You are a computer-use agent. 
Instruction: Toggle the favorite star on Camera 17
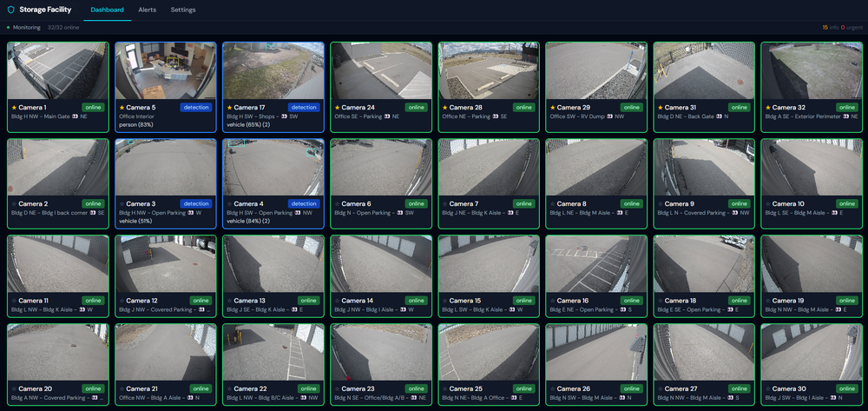point(229,108)
